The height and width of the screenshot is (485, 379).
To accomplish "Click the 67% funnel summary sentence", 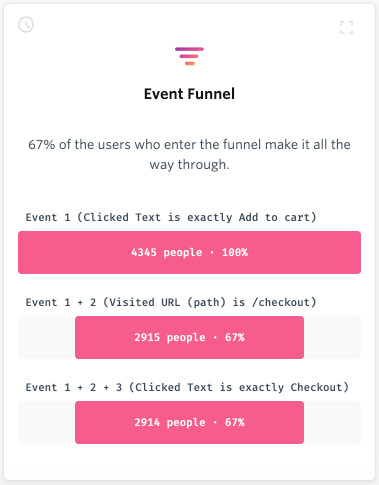I will click(189, 154).
